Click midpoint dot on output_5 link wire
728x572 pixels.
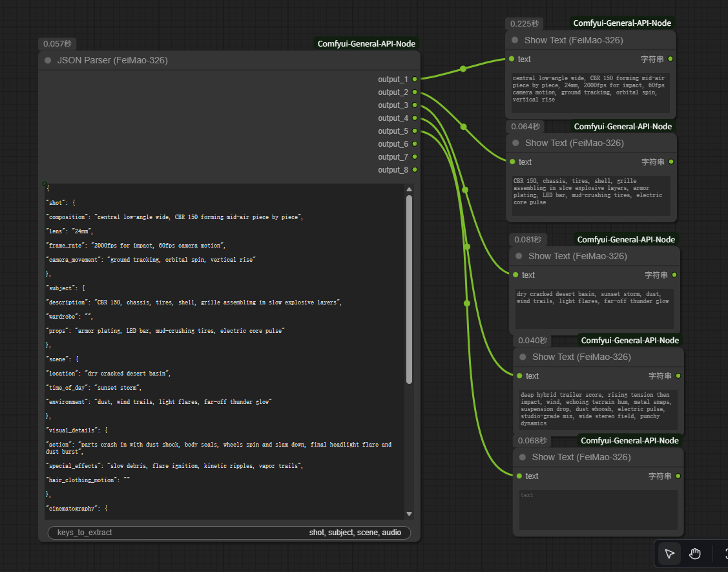coord(467,303)
